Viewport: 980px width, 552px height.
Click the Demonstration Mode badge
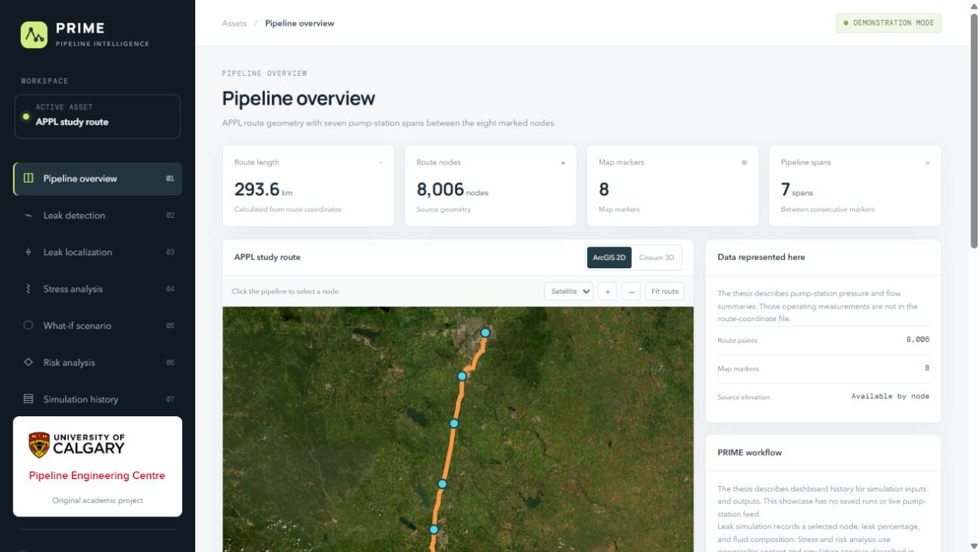point(889,23)
